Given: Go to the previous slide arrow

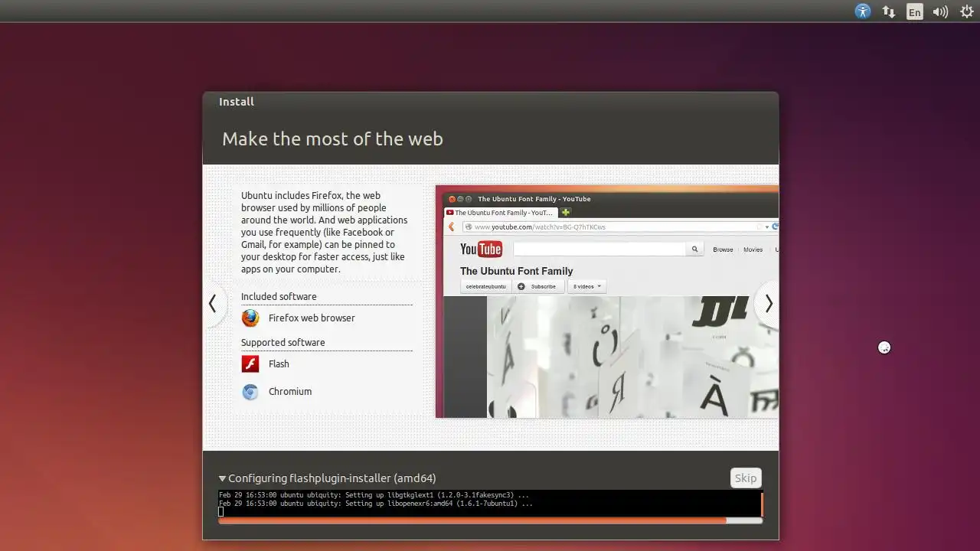Looking at the screenshot, I should pyautogui.click(x=213, y=304).
